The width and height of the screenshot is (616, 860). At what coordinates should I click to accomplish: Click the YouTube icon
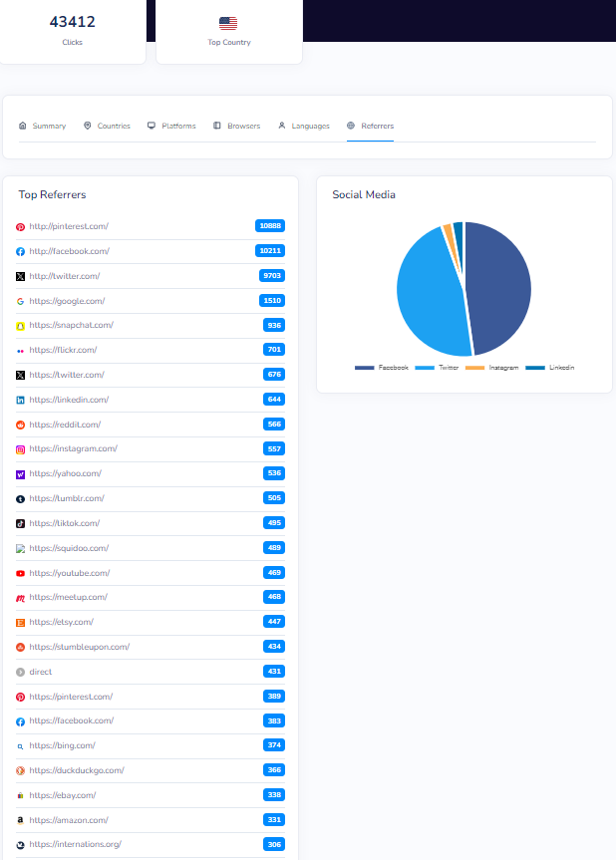(20, 574)
